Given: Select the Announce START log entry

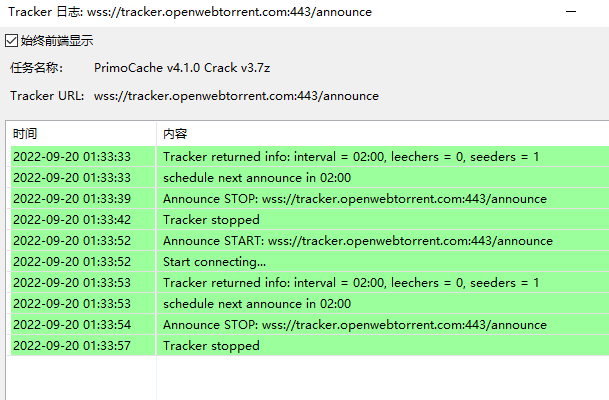Looking at the screenshot, I should pos(310,240).
